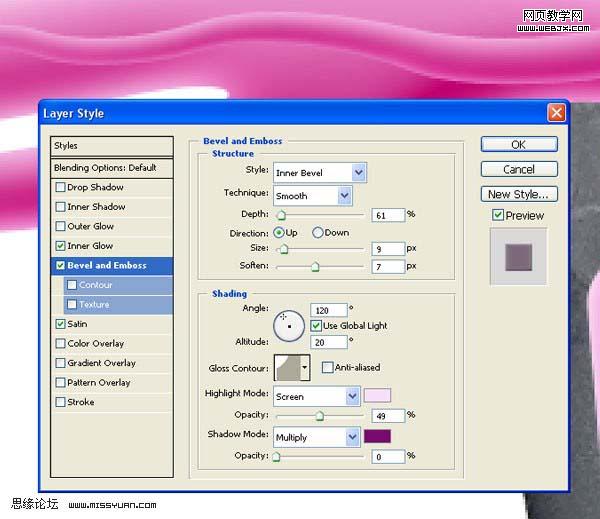Enable the Contour checkbox
600x519 pixels.
point(72,285)
